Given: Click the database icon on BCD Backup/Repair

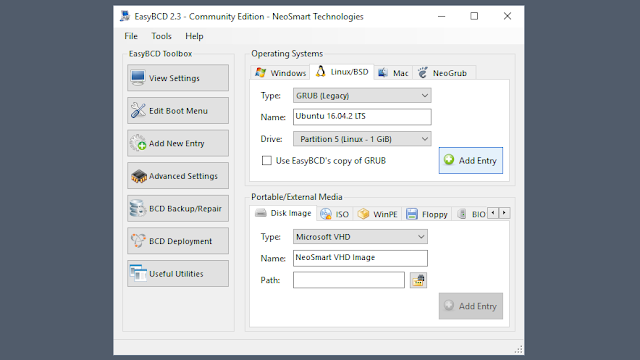Looking at the screenshot, I should pyautogui.click(x=138, y=208).
